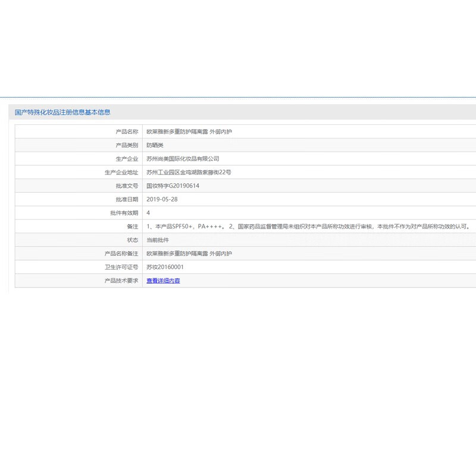Select the 备注 label

click(132, 227)
